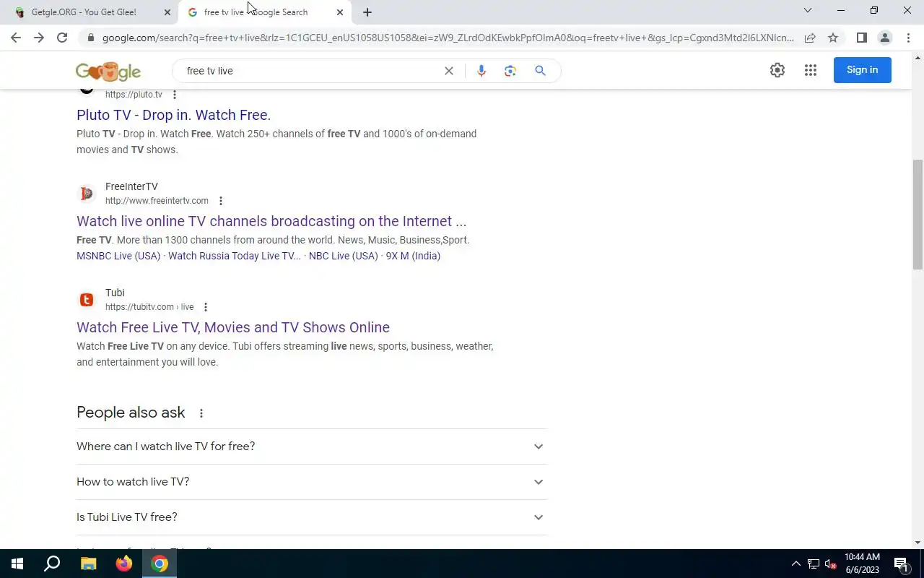Open the Chrome three-dot menu
This screenshot has height=578, width=924.
(x=908, y=38)
